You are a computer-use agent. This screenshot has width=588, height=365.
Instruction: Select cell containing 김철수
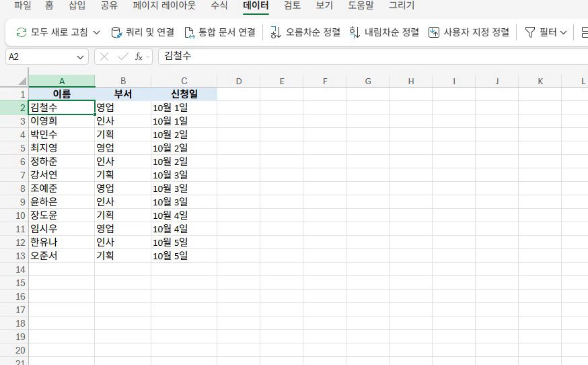pos(62,108)
